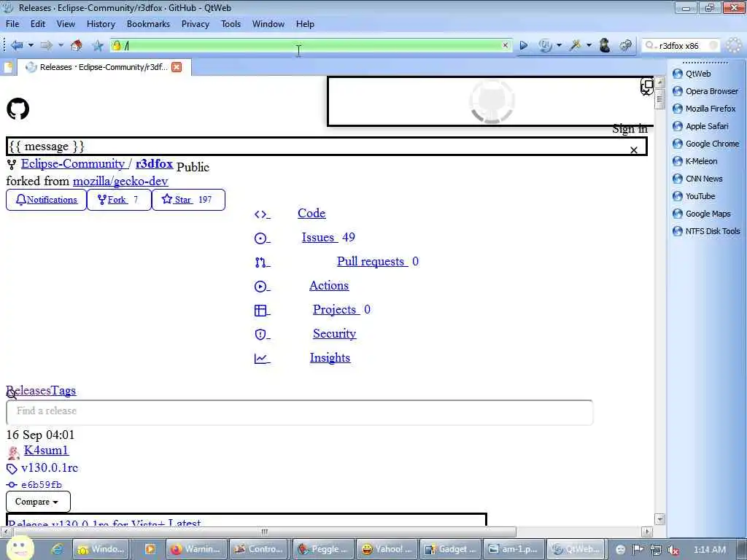
Task: Click the Sign in link
Action: (630, 129)
